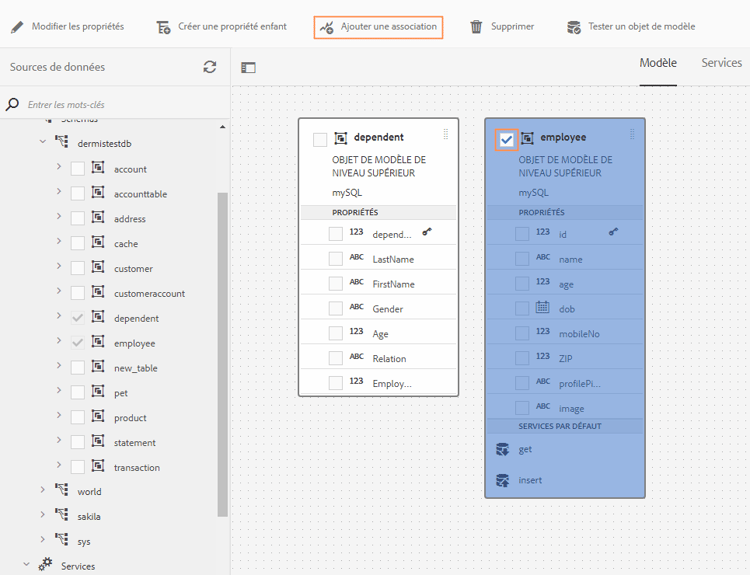
Task: Click the calendar icon next to dob
Action: tap(542, 307)
